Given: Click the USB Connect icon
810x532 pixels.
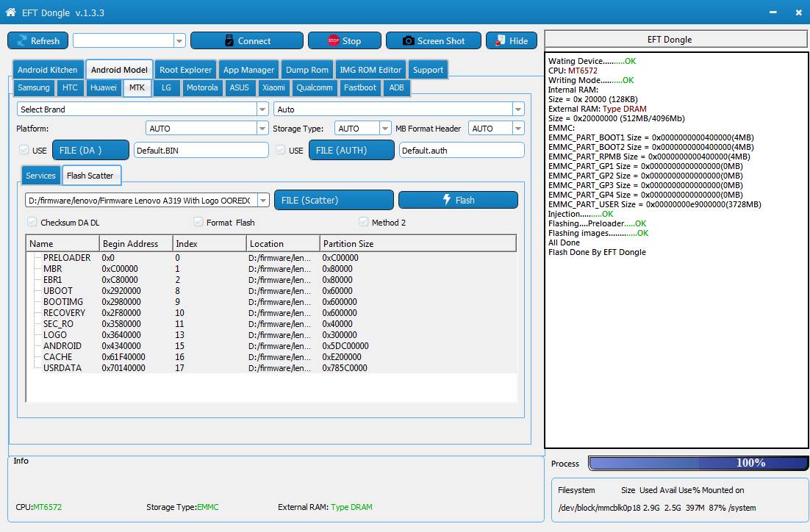Looking at the screenshot, I should (x=229, y=41).
